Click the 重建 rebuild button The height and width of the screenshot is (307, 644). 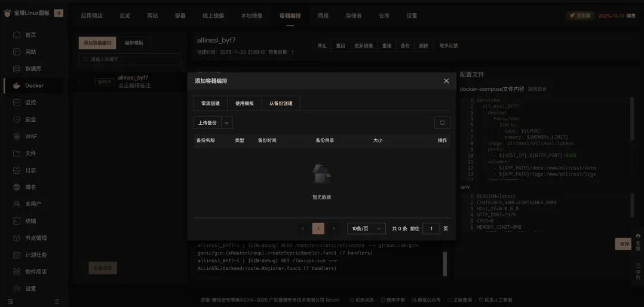tap(387, 46)
